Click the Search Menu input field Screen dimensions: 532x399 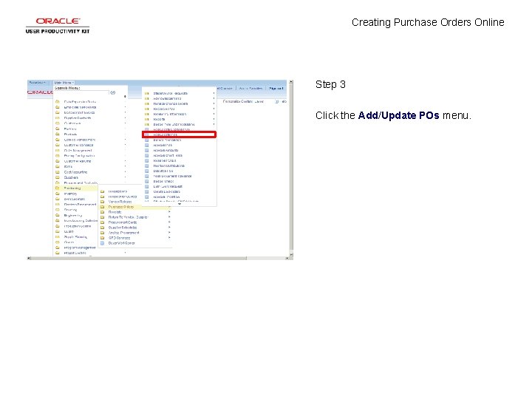coord(81,92)
